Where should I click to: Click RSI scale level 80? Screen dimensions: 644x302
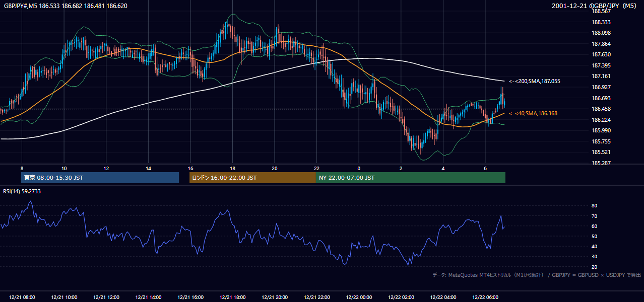pyautogui.click(x=594, y=206)
